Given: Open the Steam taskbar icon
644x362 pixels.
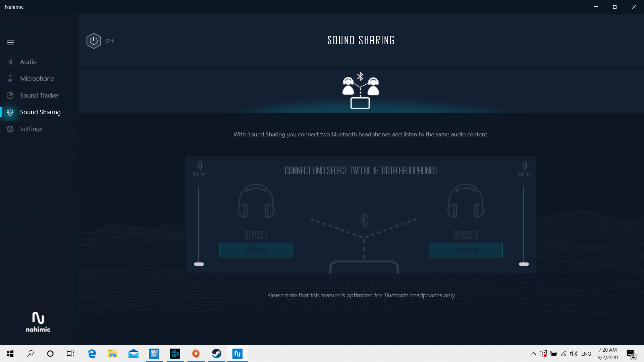Looking at the screenshot, I should (217, 354).
